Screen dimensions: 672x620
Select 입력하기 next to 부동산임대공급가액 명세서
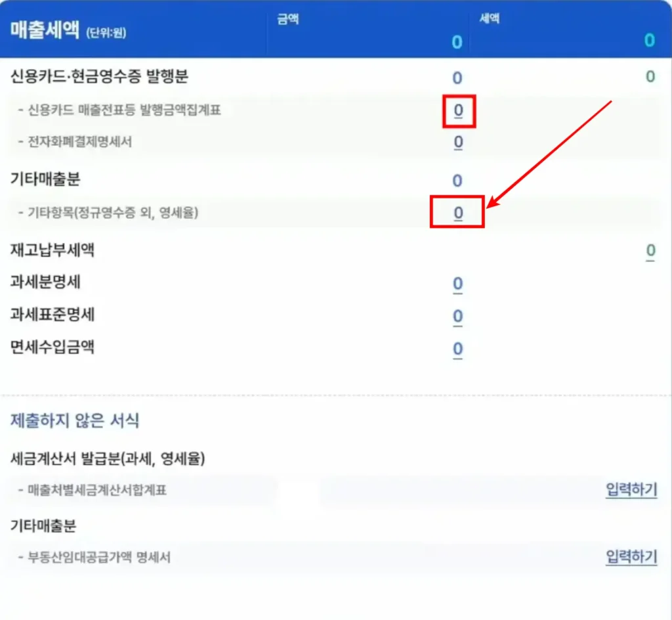(630, 557)
